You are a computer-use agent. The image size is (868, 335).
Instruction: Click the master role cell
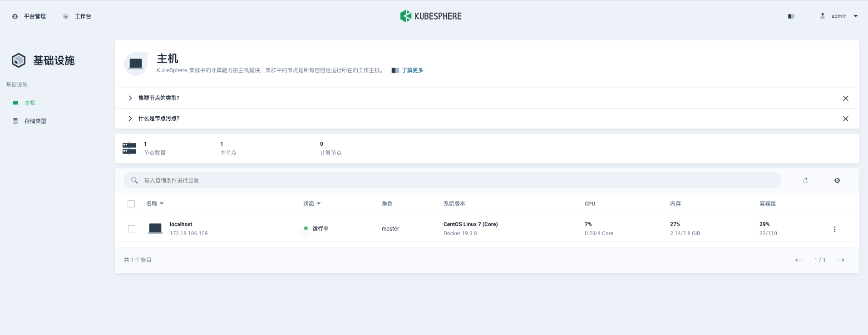click(x=390, y=229)
